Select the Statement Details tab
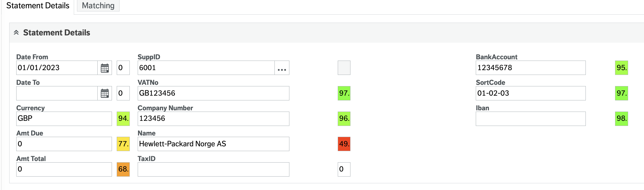644x190 pixels. (37, 5)
